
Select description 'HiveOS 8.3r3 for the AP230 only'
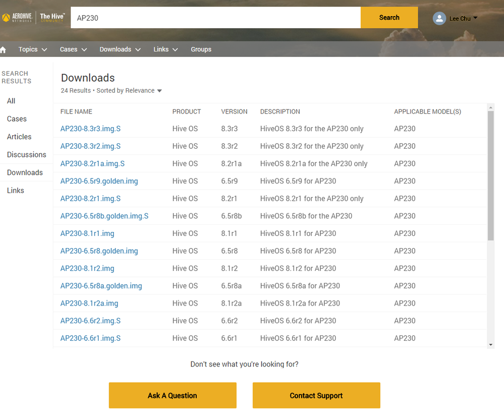coord(312,129)
